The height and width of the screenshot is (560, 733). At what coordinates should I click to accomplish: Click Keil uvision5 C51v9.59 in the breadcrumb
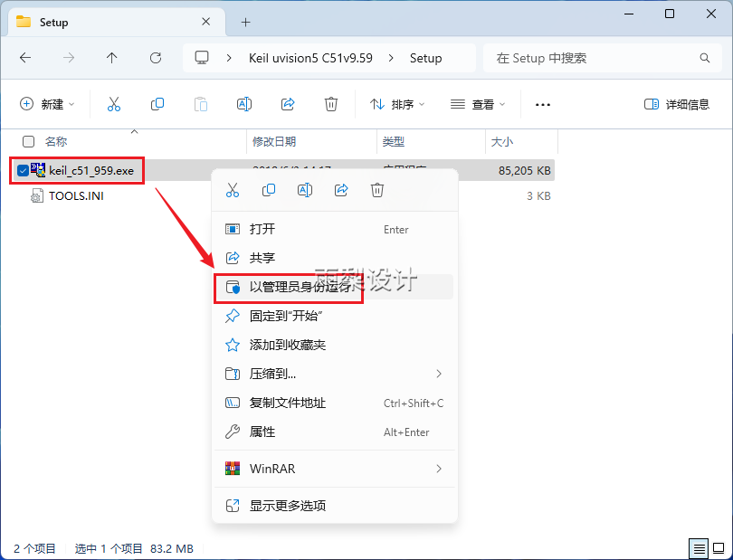(x=310, y=58)
